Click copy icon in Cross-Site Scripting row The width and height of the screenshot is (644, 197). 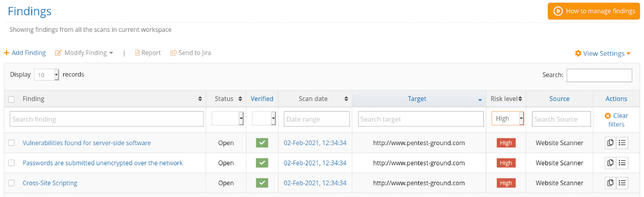coord(610,183)
